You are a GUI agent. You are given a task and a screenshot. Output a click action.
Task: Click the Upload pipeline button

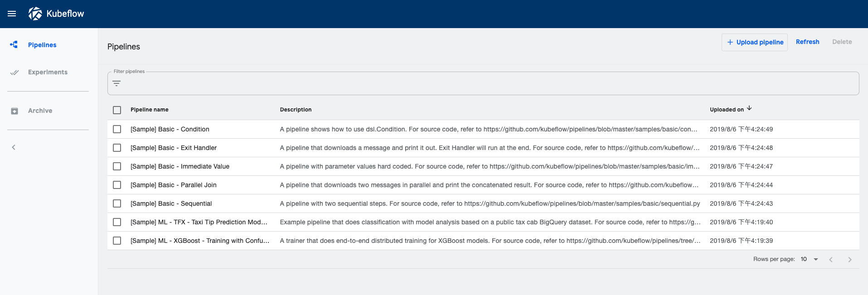click(x=755, y=42)
